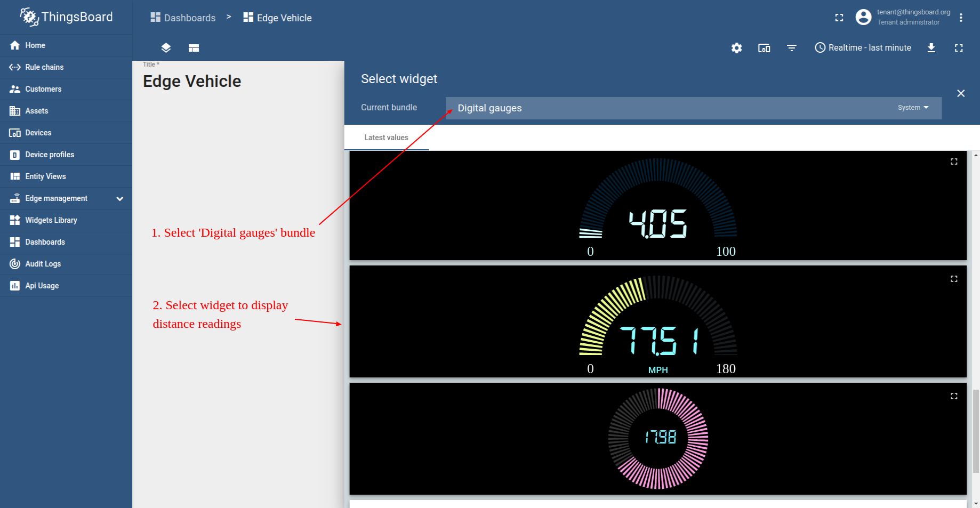Open Realtime - last minute time window
This screenshot has height=508, width=980.
pos(863,47)
